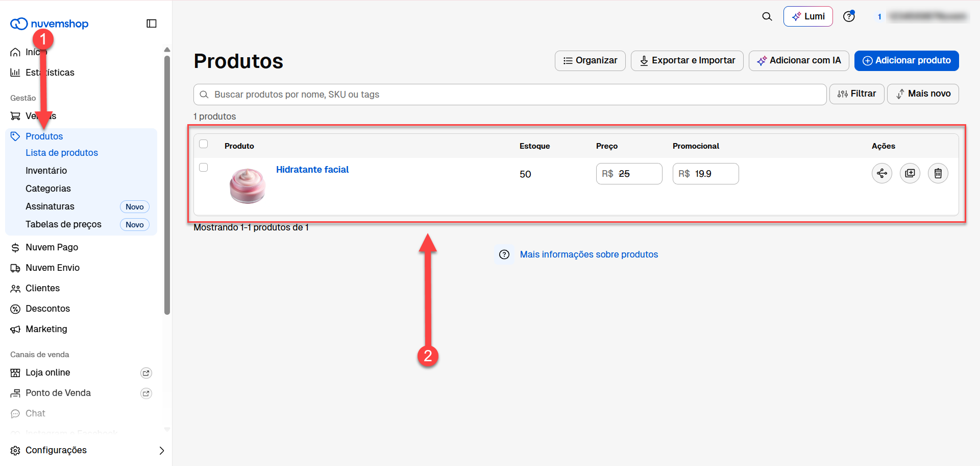Image resolution: width=980 pixels, height=466 pixels.
Task: Duplicate the Hidratante facial product
Action: click(x=910, y=174)
